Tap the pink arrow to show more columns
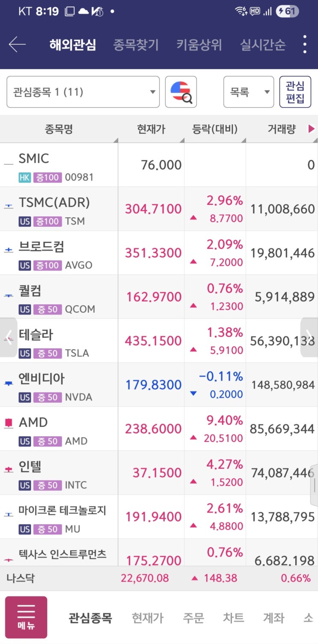Image resolution: width=318 pixels, height=644 pixels. 312,129
